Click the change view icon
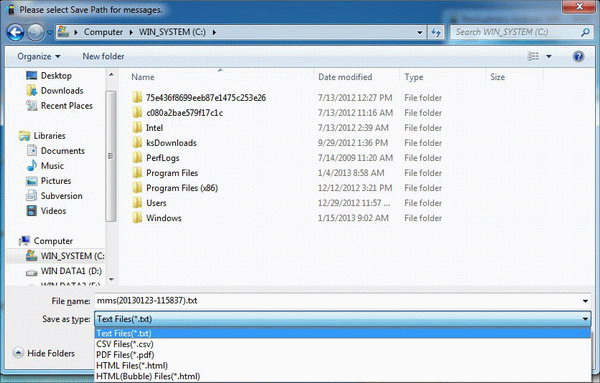The width and height of the screenshot is (600, 383). coord(533,56)
